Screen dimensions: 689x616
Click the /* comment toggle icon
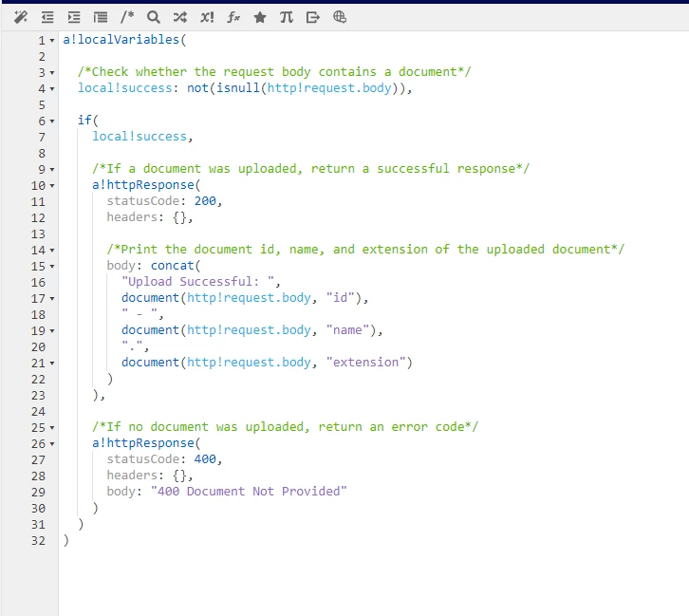[x=127, y=17]
